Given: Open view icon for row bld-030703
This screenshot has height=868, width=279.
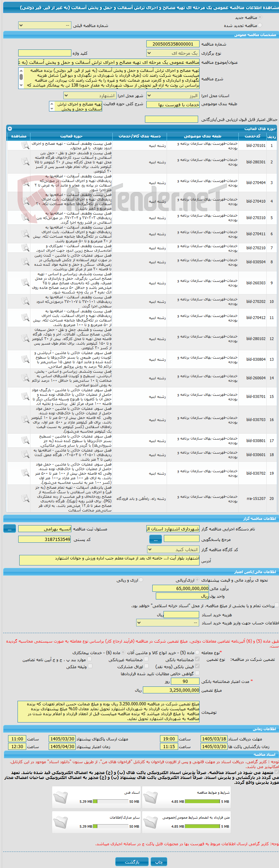Looking at the screenshot, I should point(25,420).
